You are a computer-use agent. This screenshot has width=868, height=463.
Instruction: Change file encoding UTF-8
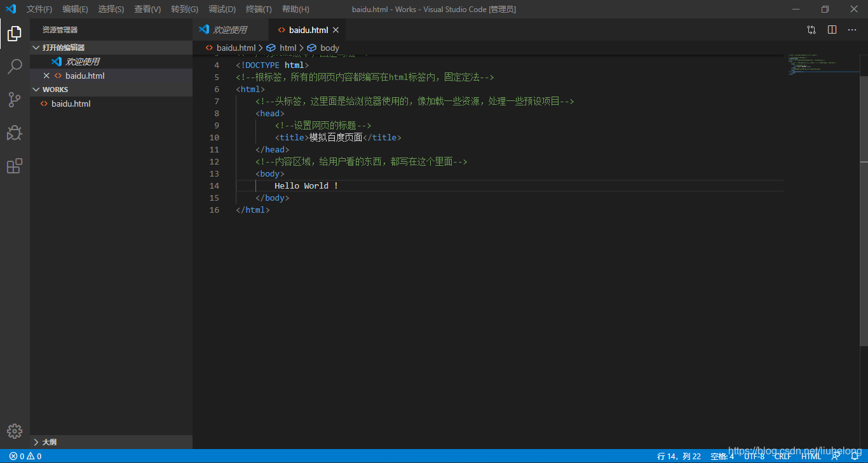(x=754, y=456)
